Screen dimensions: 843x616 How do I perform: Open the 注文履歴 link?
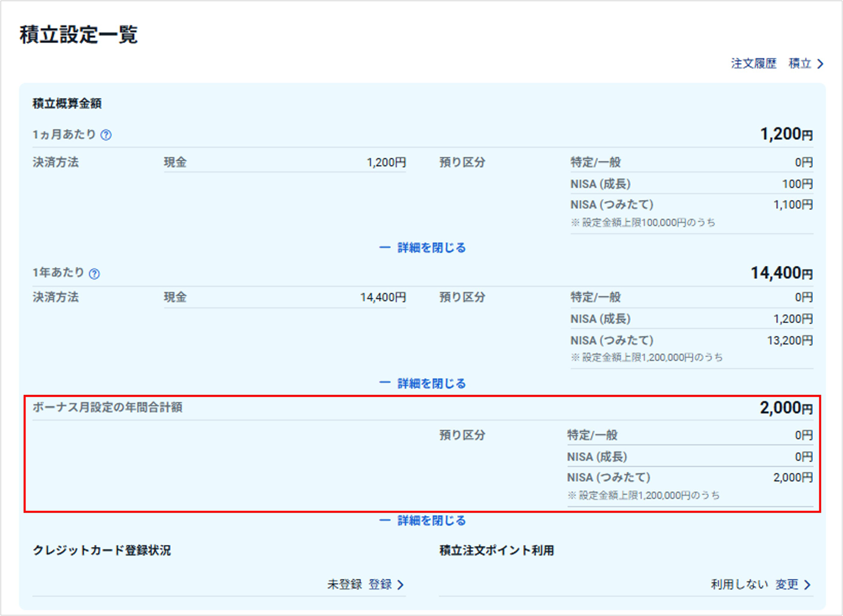click(753, 64)
